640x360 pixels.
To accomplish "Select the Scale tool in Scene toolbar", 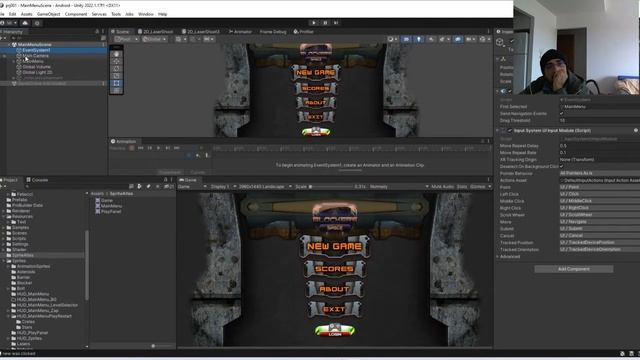I will (117, 76).
